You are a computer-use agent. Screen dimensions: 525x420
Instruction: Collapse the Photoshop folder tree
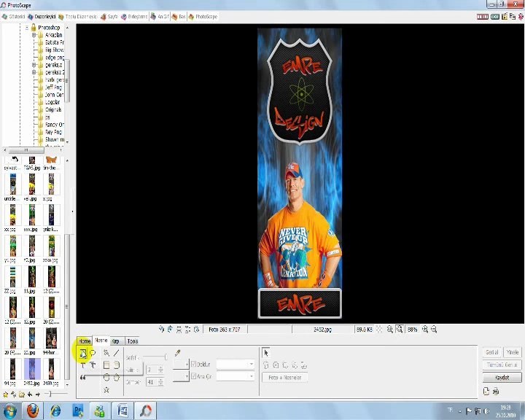point(27,27)
